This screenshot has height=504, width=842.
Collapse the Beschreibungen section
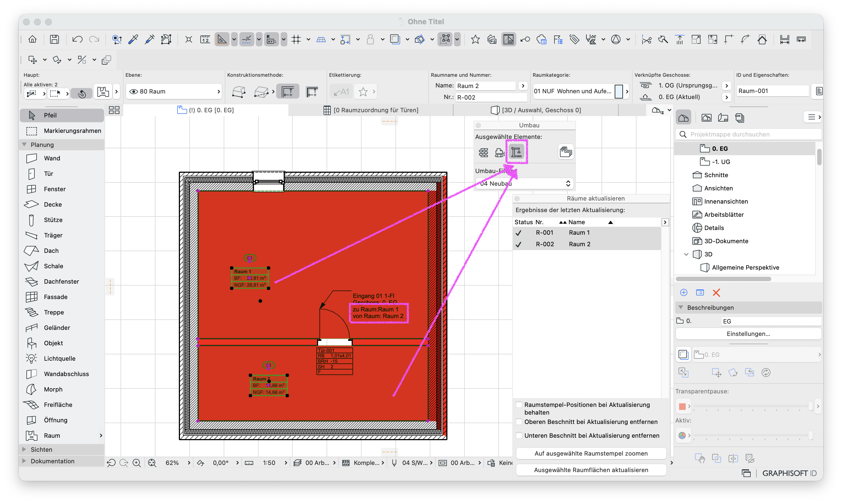[x=681, y=307]
